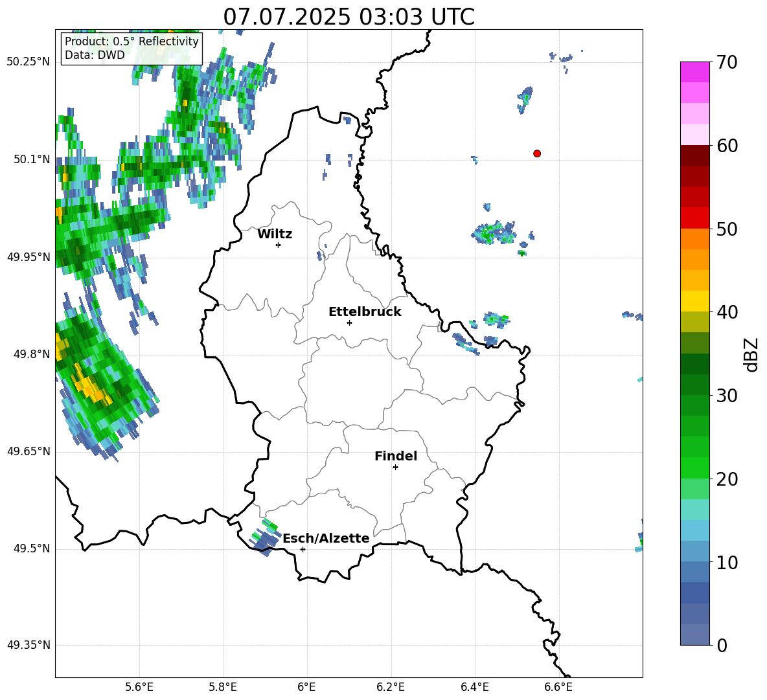Screen dimensions: 767x700
Task: Click the 50.25°N latitude label
Action: pyautogui.click(x=29, y=62)
